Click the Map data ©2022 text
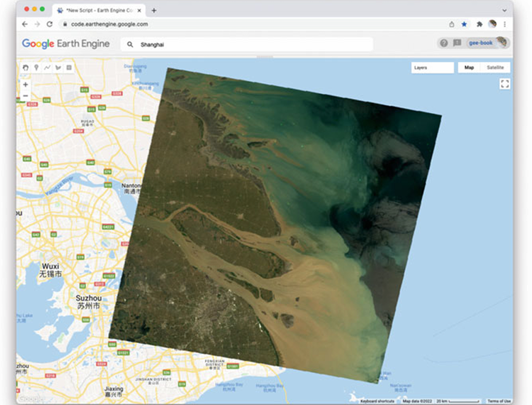The height and width of the screenshot is (405, 532). (417, 401)
